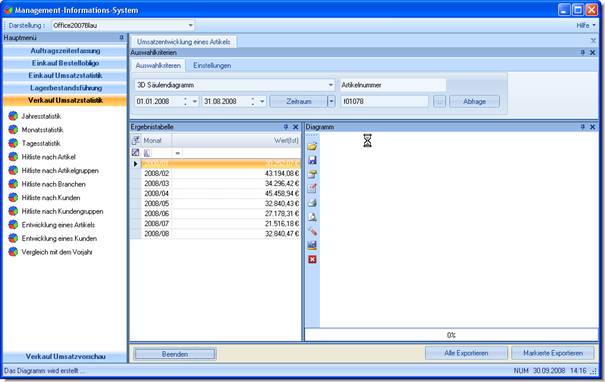
Task: Open Darstellung theme dropdown
Action: (x=190, y=25)
